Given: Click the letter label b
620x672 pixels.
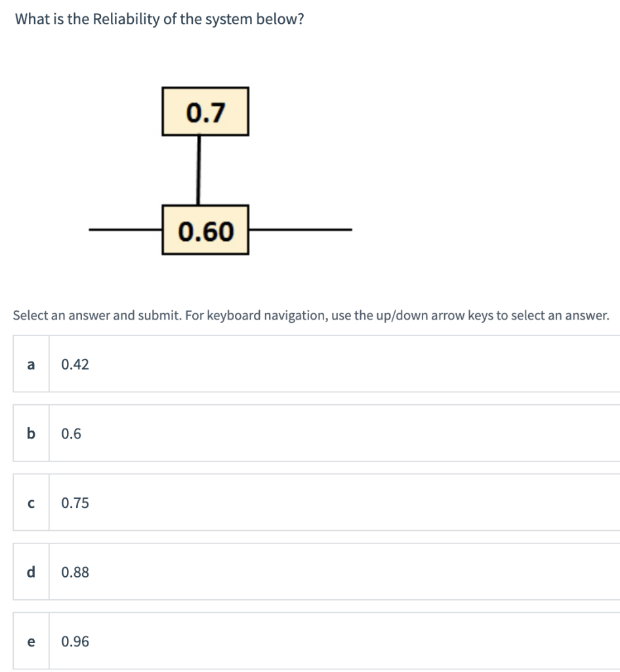Looking at the screenshot, I should [x=30, y=434].
